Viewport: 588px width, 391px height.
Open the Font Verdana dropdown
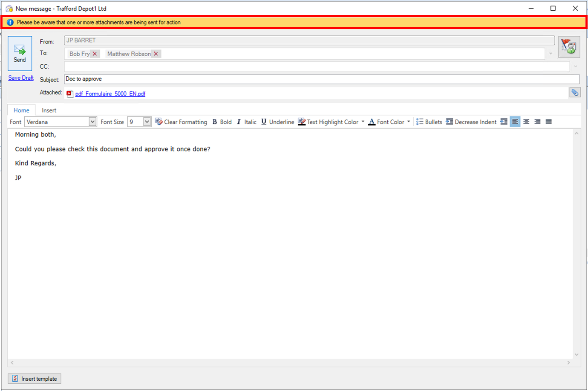point(92,122)
